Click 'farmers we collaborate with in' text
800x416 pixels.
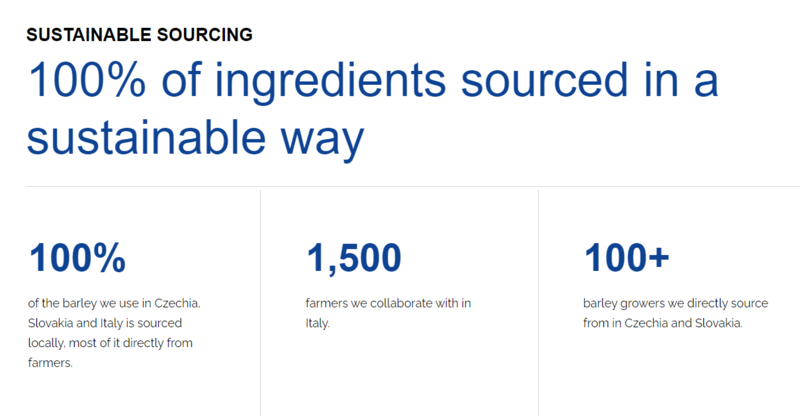388,303
